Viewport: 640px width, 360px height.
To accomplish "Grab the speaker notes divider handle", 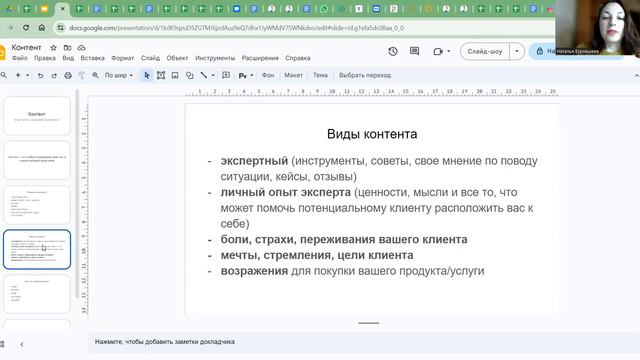I will pos(369,323).
